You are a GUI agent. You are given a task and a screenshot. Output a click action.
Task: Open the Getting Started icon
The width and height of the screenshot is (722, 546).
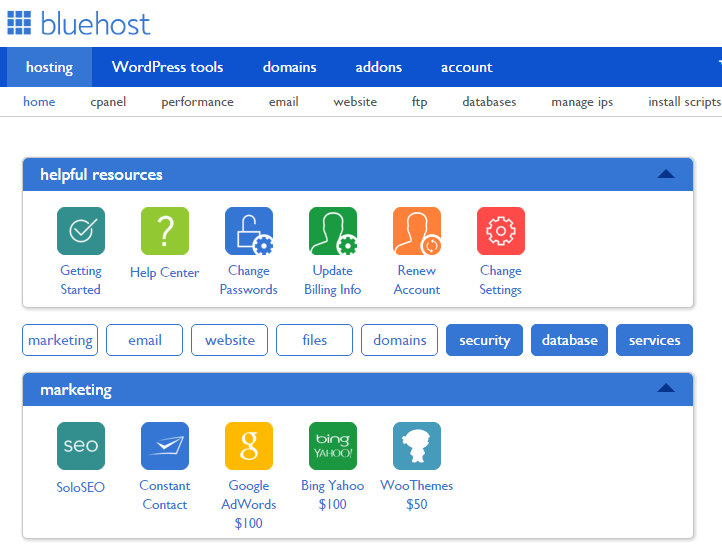pyautogui.click(x=81, y=232)
